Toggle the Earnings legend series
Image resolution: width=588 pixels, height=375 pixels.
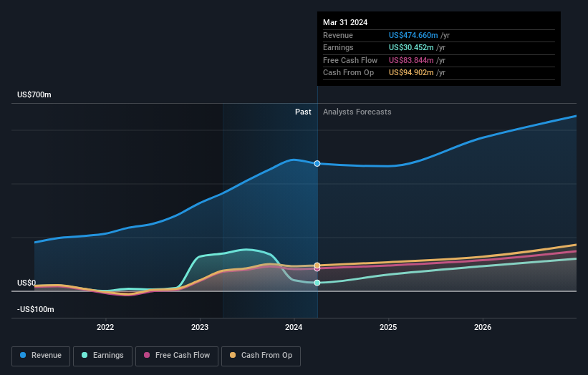coord(102,356)
